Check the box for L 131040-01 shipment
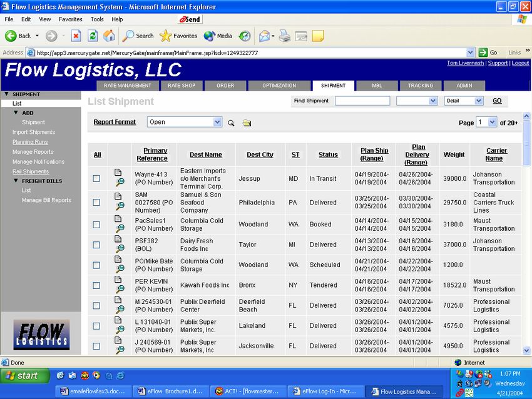The width and height of the screenshot is (532, 399). pos(96,326)
